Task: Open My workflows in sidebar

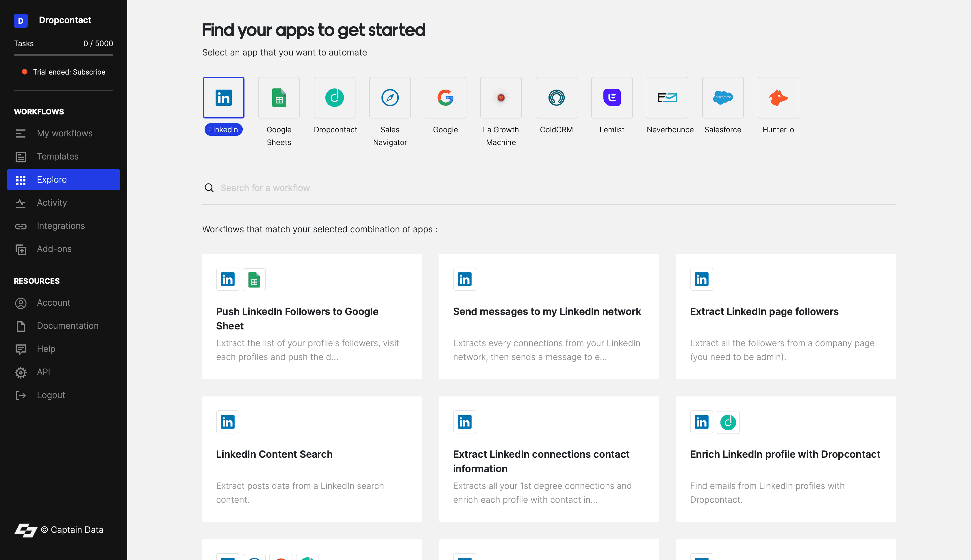Action: point(64,133)
